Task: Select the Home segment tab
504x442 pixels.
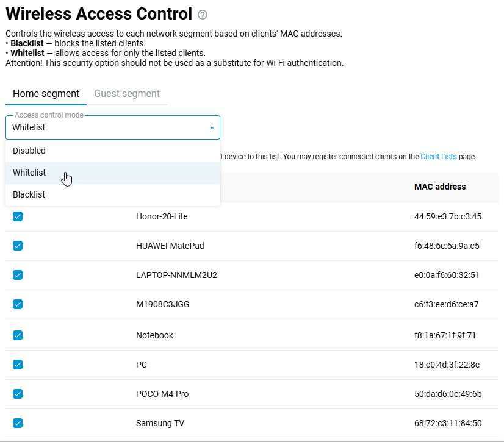Action: [x=46, y=94]
